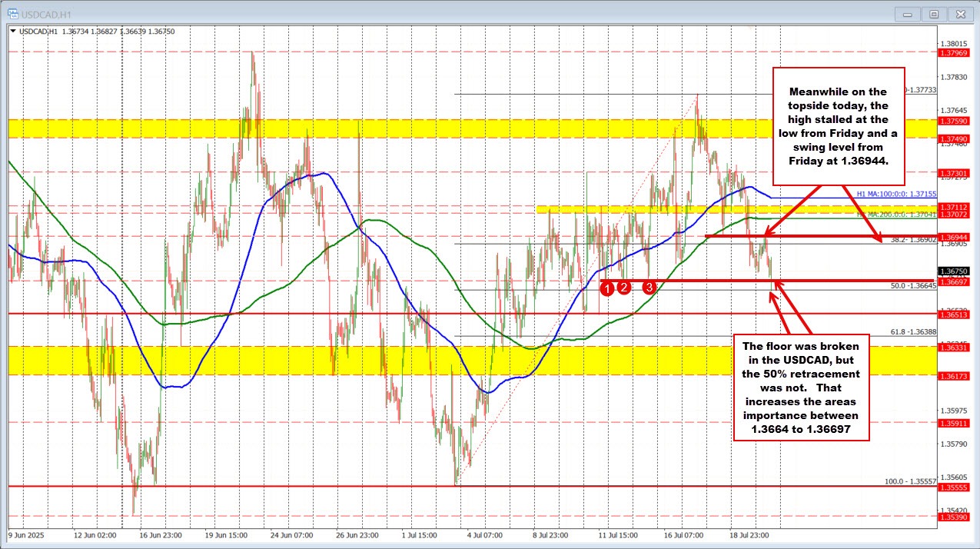The image size is (980, 549).
Task: Click the red price label 1.37301
Action: [953, 172]
